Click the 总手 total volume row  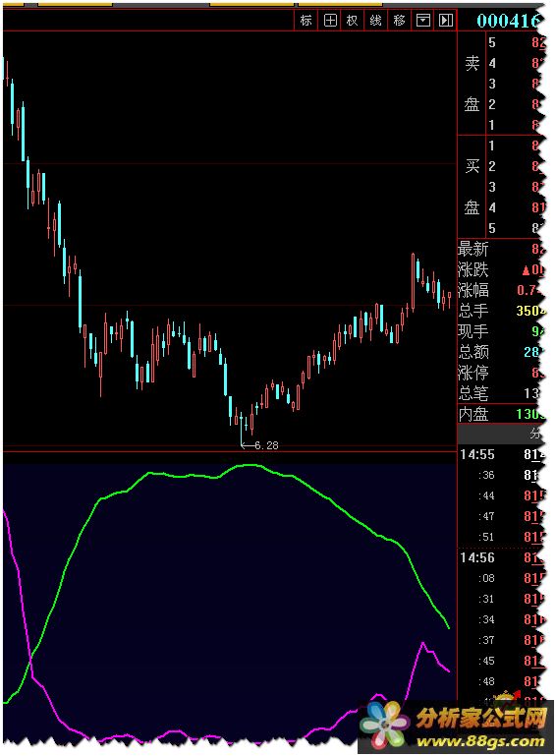click(502, 311)
